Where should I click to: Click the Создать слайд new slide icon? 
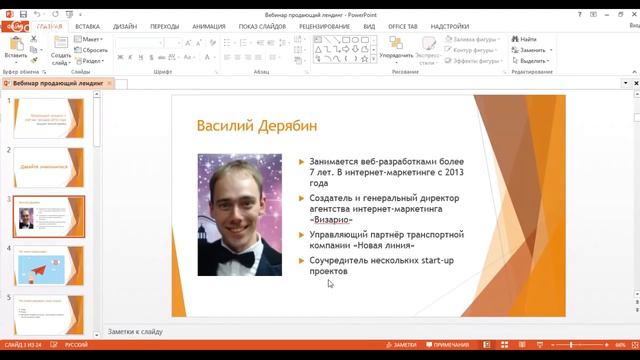61,43
